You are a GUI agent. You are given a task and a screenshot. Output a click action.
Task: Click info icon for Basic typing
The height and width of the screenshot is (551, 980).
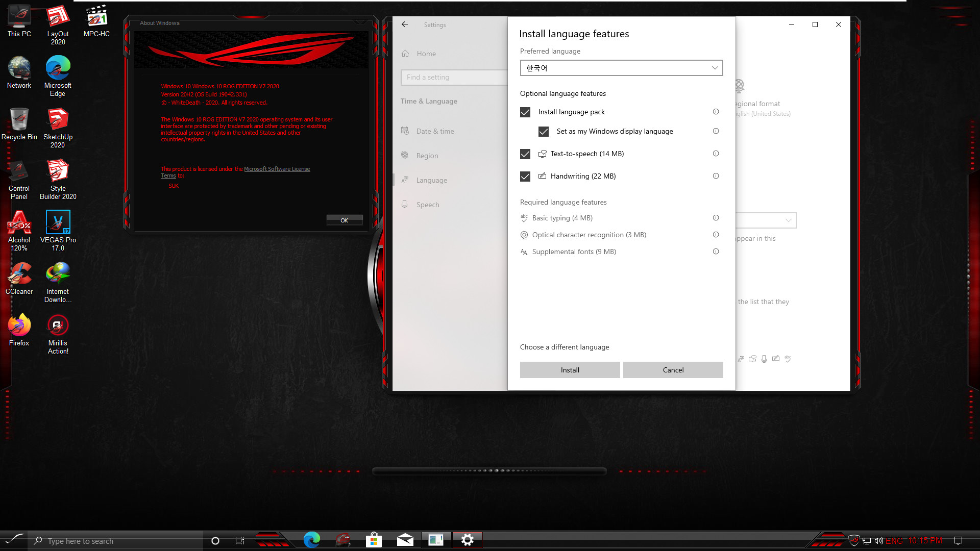(x=716, y=218)
